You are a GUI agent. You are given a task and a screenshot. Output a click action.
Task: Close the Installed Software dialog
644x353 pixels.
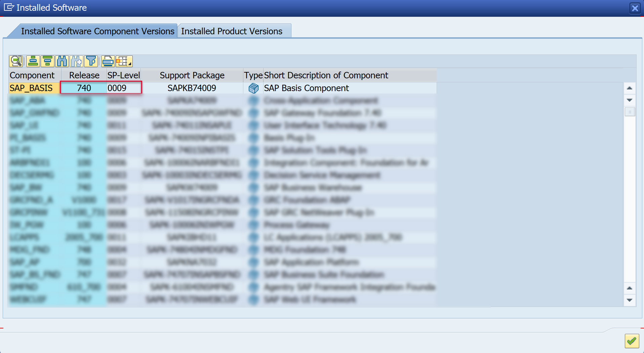(x=635, y=8)
